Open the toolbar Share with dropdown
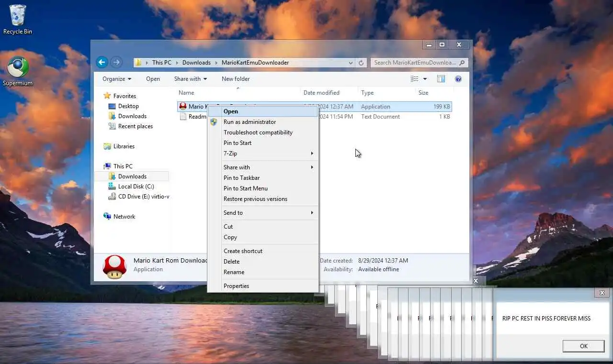The height and width of the screenshot is (364, 613). coord(191,79)
